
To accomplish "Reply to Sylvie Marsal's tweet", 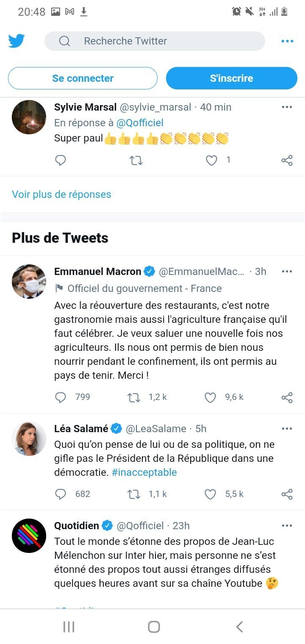I will pyautogui.click(x=61, y=160).
